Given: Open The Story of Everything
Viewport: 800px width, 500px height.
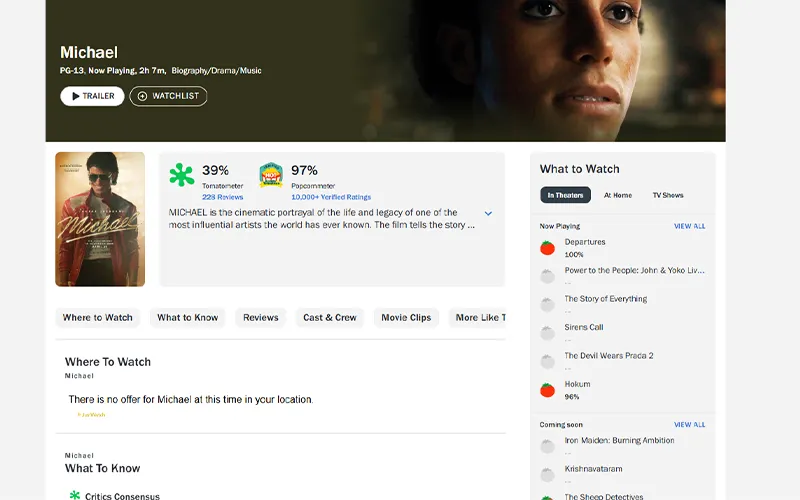Looking at the screenshot, I should point(606,299).
